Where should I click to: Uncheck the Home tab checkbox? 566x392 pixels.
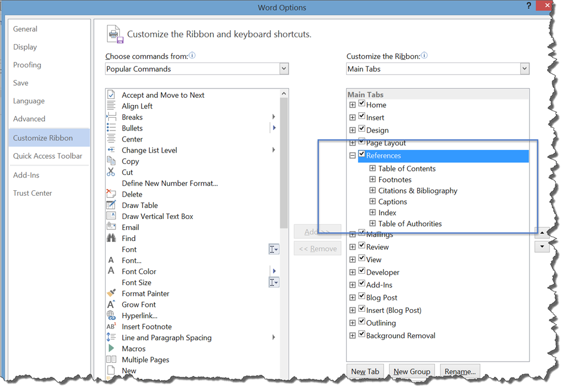pyautogui.click(x=361, y=103)
